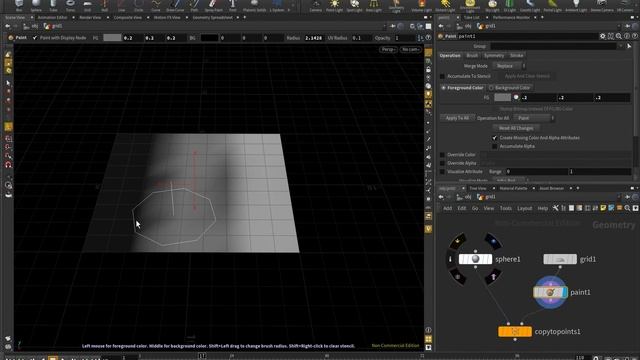Switch to the Stroke tab

[516, 56]
